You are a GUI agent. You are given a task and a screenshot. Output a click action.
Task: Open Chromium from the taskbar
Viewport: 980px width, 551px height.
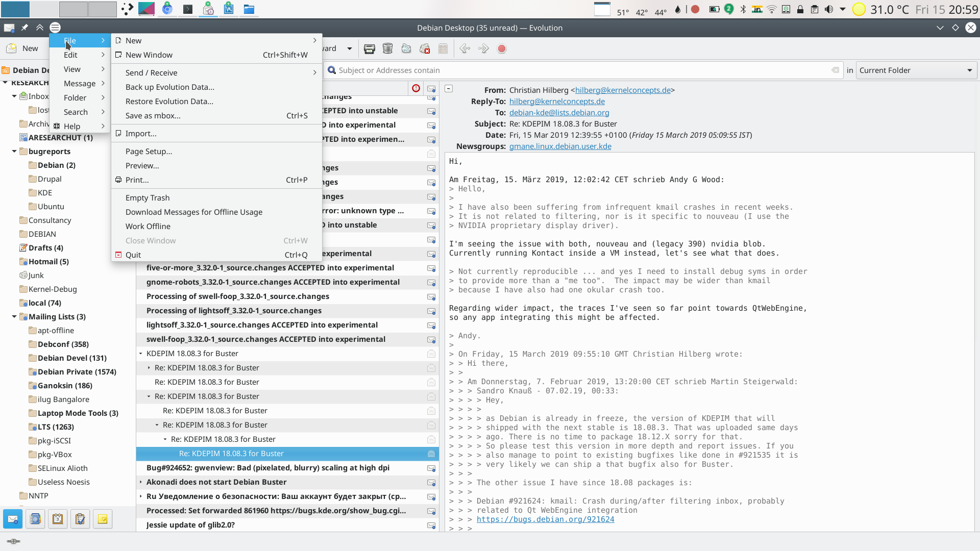(167, 9)
